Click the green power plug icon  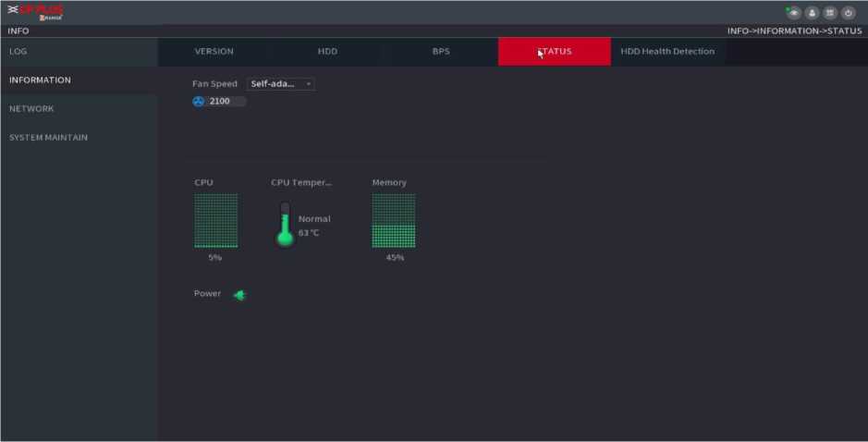[239, 295]
